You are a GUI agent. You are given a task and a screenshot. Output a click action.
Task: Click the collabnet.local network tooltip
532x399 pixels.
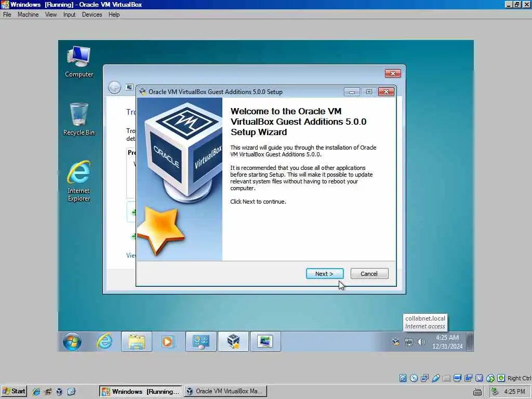425,322
